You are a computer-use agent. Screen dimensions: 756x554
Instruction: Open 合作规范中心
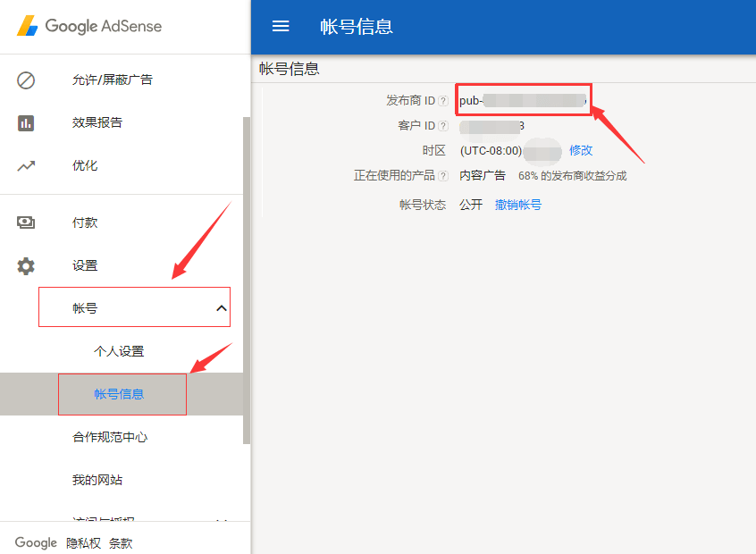110,437
